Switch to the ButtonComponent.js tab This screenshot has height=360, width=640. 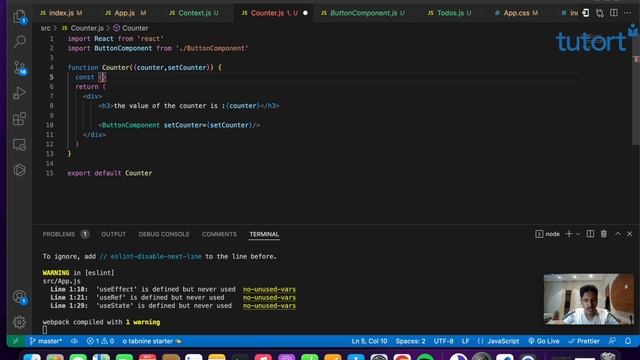[363, 13]
